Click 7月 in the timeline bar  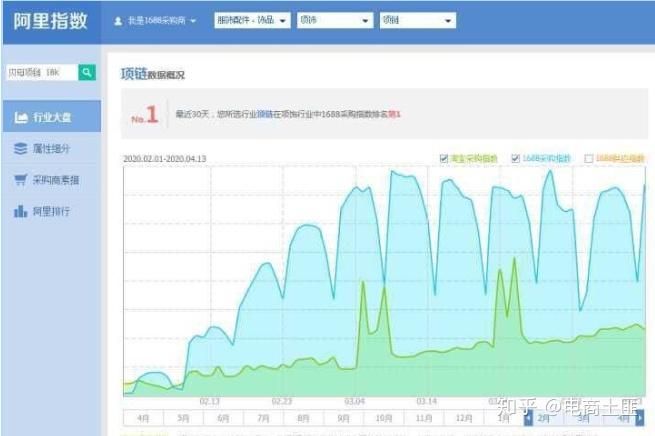coord(263,418)
